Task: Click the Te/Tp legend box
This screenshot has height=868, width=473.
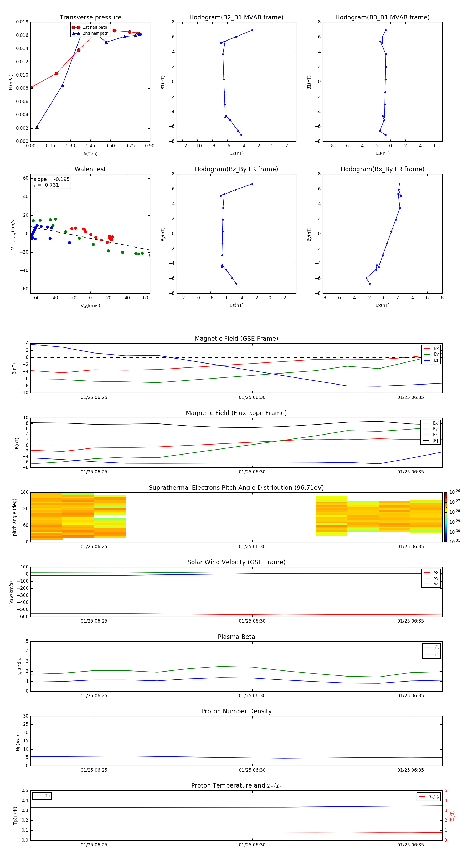Action: tap(429, 796)
